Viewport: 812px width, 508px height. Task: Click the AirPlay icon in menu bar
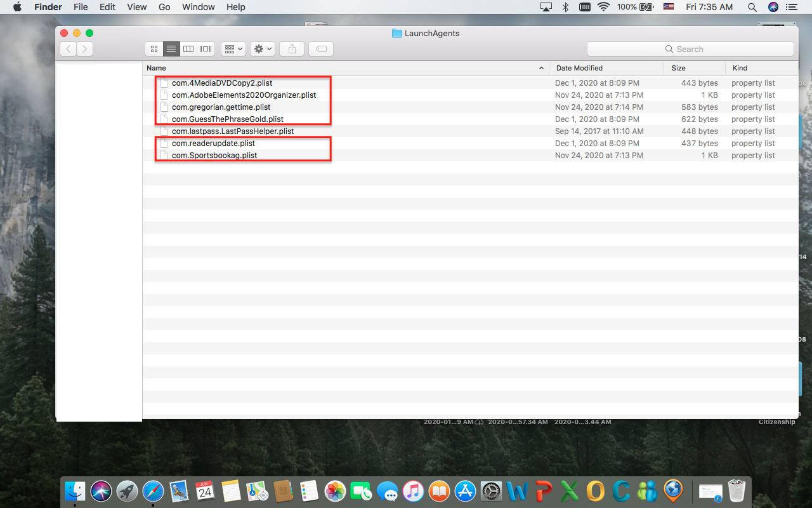click(x=546, y=7)
